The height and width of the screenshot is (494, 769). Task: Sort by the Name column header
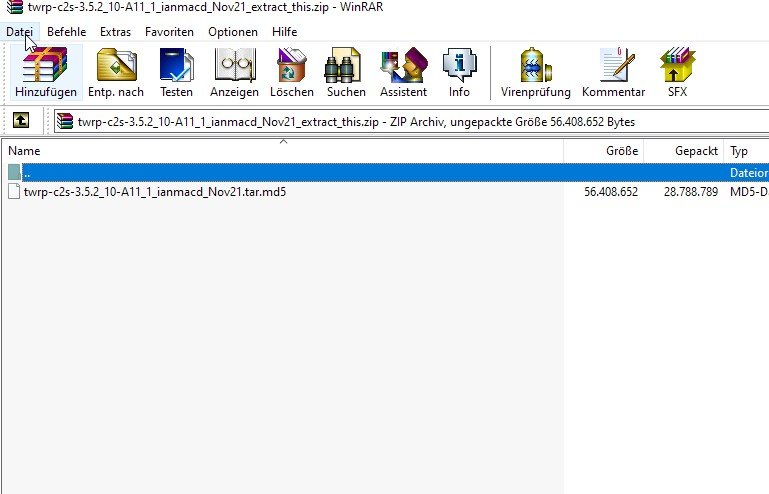[x=282, y=151]
